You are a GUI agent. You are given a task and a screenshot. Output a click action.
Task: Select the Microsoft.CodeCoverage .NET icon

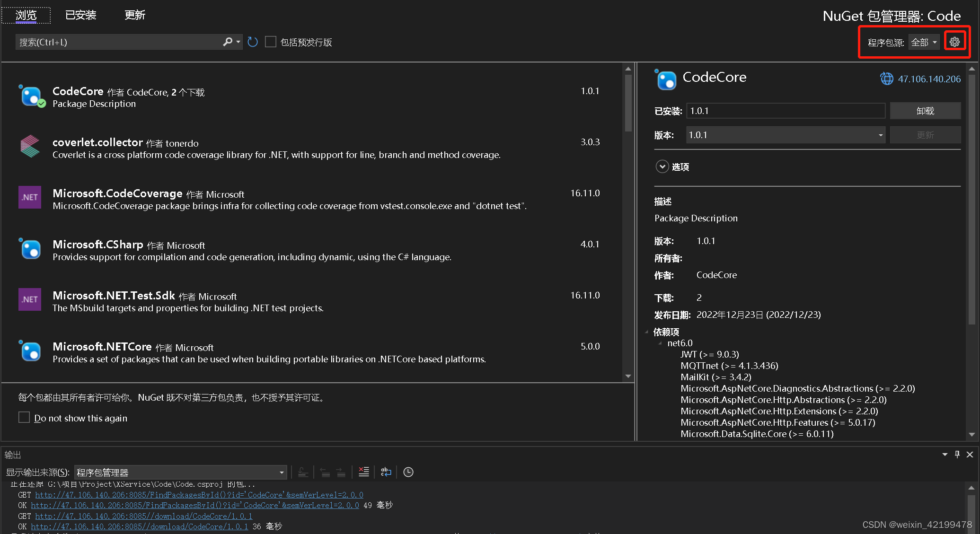30,197
